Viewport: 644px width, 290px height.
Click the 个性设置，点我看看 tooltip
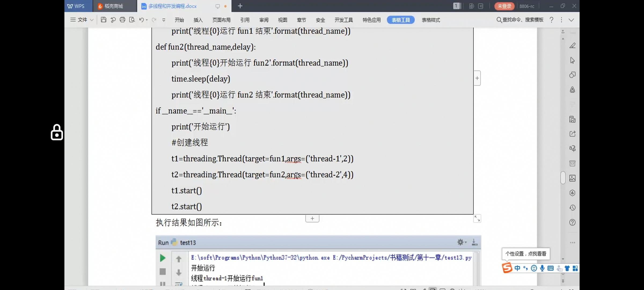526,254
